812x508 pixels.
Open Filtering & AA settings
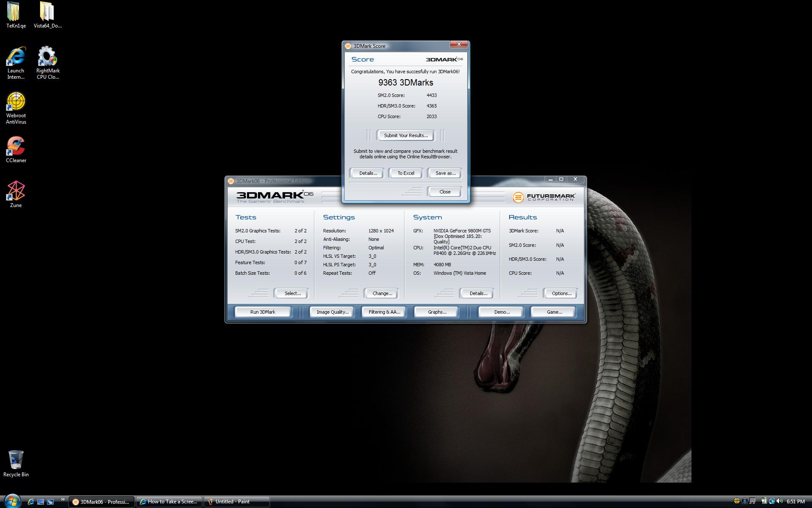coord(384,312)
